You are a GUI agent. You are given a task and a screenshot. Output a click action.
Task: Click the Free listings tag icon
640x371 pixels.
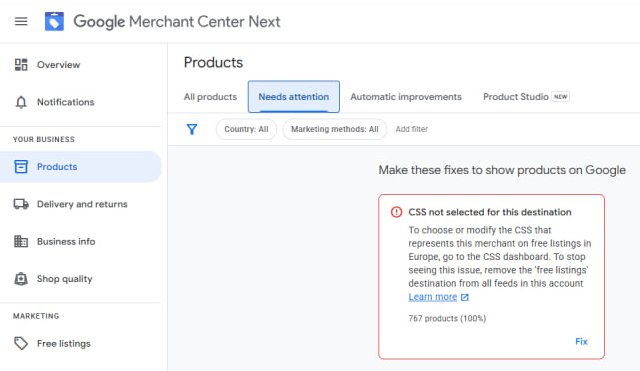click(21, 343)
